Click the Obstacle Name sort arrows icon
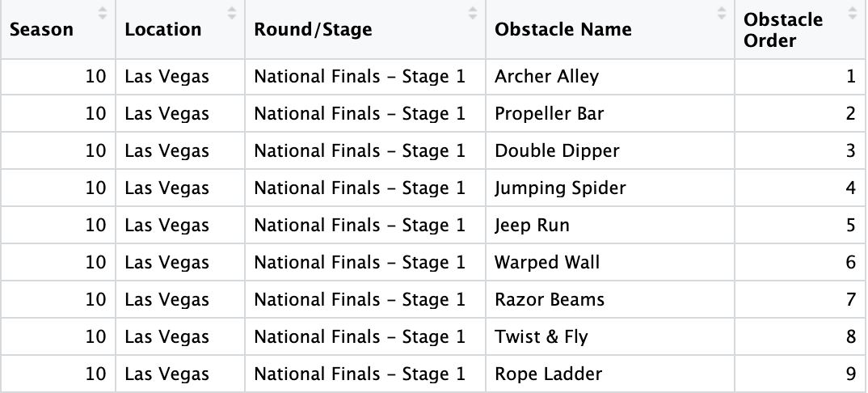 [722, 13]
